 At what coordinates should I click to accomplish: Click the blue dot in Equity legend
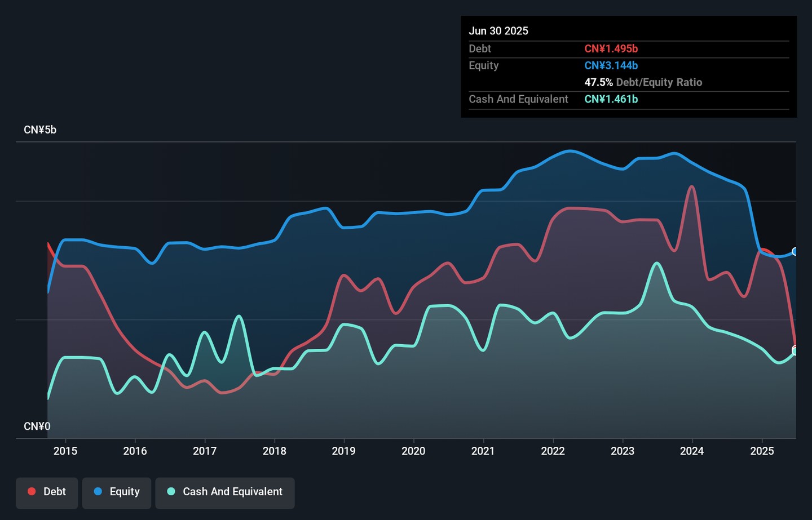[98, 492]
